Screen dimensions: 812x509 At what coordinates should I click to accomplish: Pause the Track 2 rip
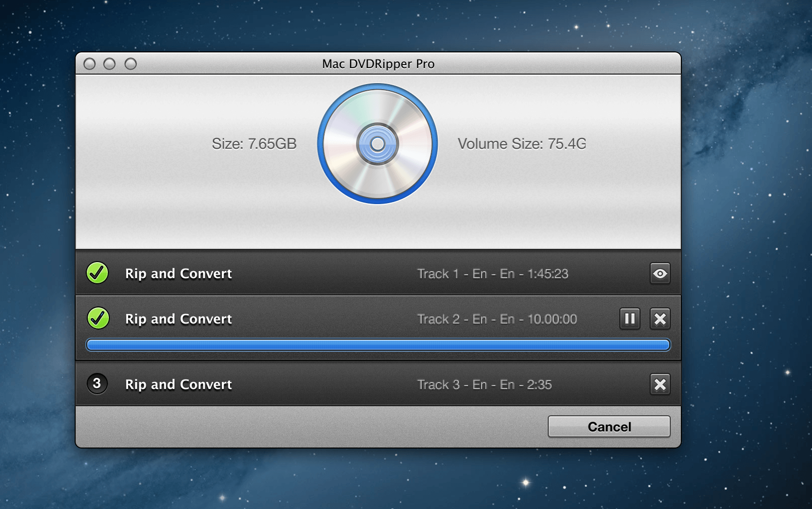coord(630,319)
